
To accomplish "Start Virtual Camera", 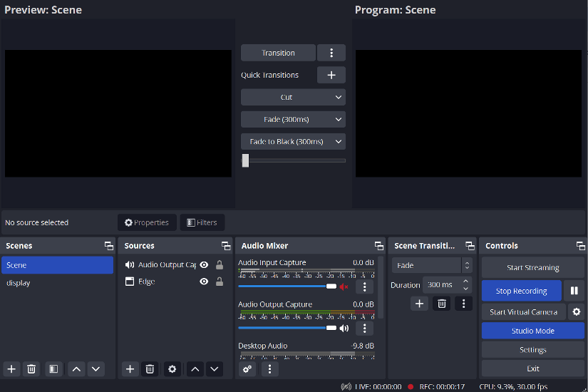I will click(524, 311).
